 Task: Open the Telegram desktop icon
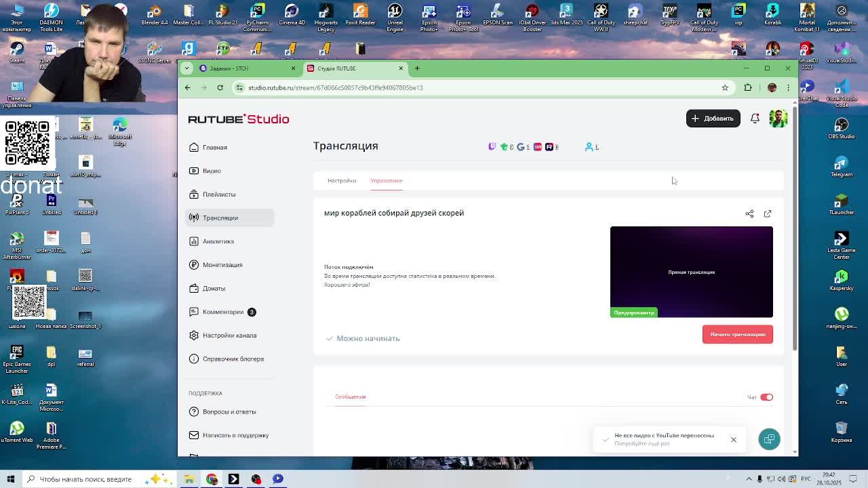[842, 167]
